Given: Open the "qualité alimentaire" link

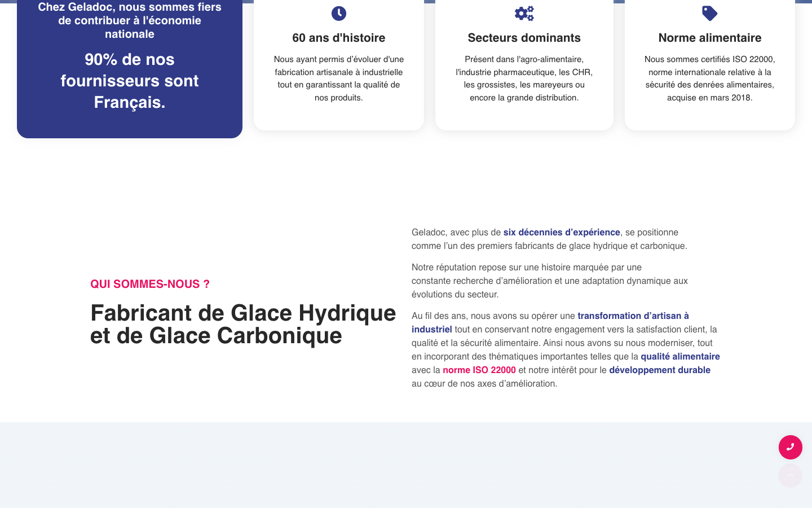Looking at the screenshot, I should [x=680, y=356].
